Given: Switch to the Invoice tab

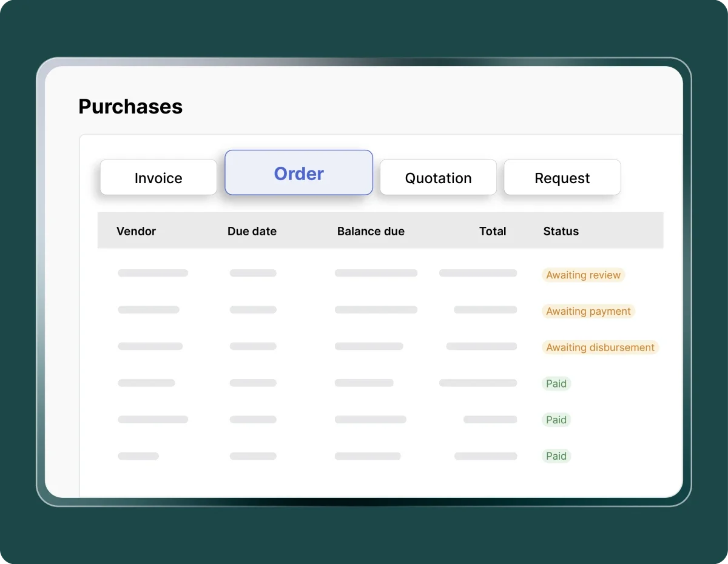Looking at the screenshot, I should tap(158, 178).
